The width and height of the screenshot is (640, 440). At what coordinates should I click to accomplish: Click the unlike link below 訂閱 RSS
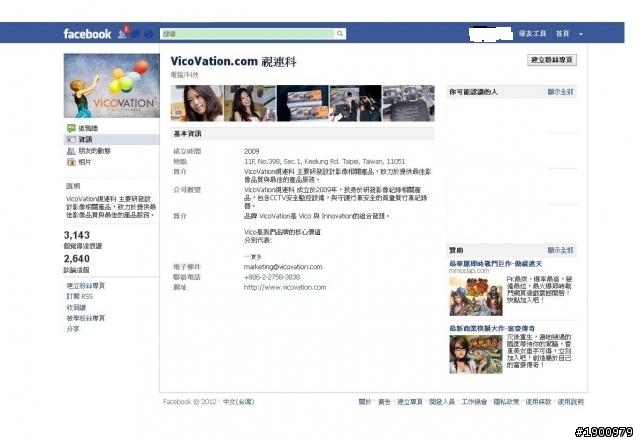point(76,307)
